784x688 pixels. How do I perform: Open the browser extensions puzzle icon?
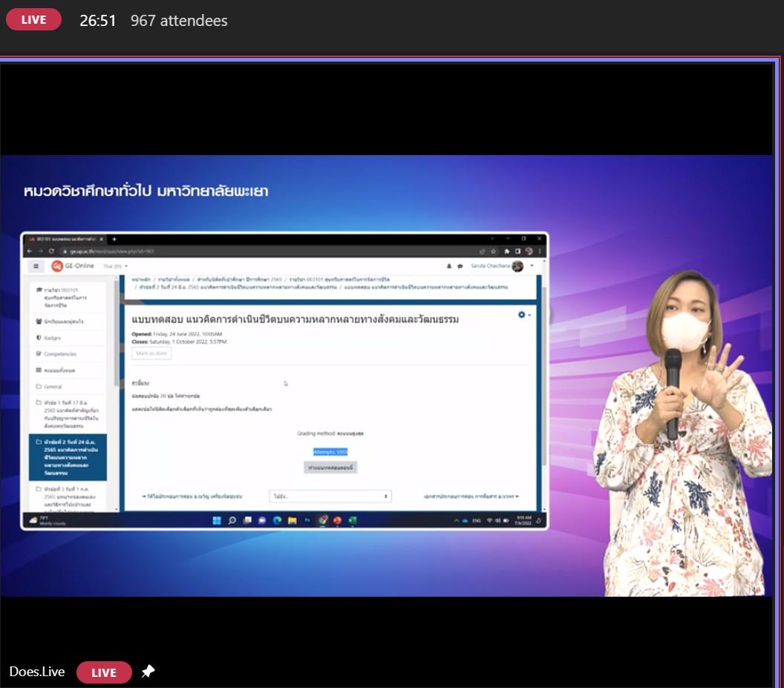[x=506, y=251]
